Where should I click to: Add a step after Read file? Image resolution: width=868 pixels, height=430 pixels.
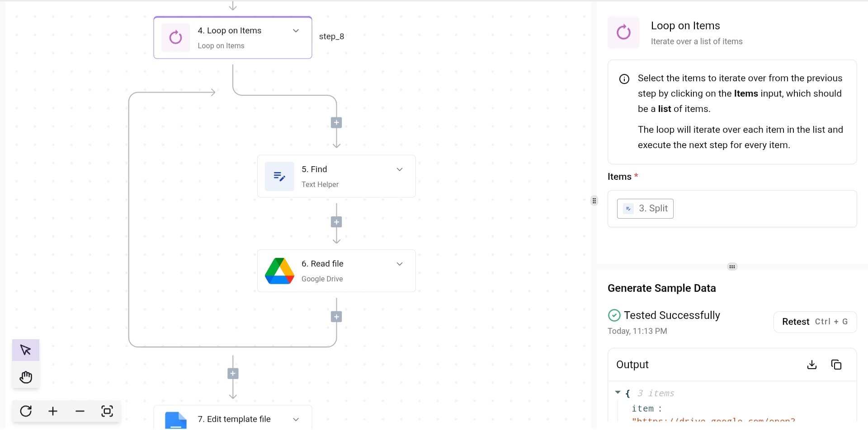tap(336, 317)
